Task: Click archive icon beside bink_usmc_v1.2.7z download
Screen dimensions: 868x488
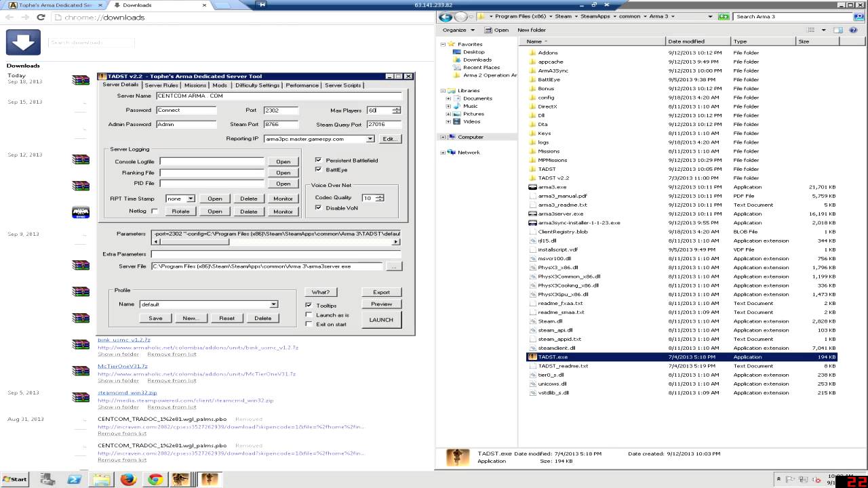Action: pyautogui.click(x=81, y=344)
